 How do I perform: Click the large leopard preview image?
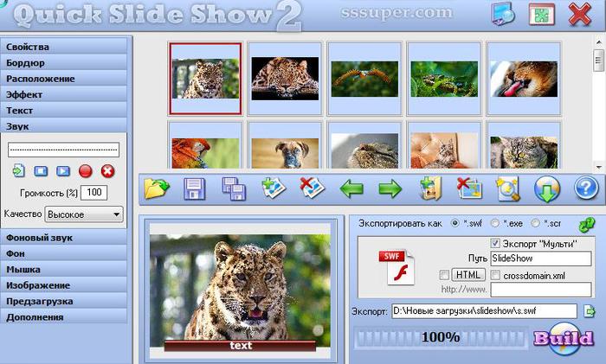tap(240, 291)
